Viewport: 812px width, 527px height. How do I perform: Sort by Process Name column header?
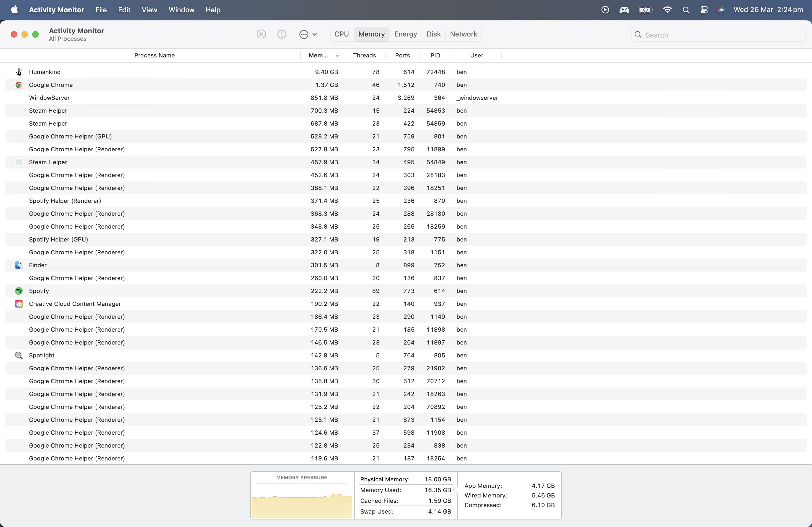tap(155, 55)
